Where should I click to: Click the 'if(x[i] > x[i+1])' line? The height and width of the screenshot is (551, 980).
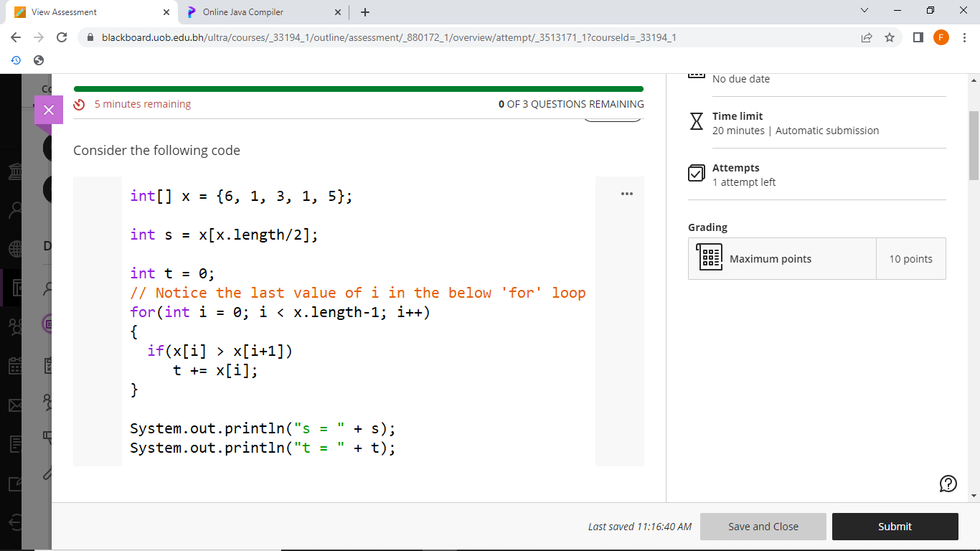click(x=220, y=351)
